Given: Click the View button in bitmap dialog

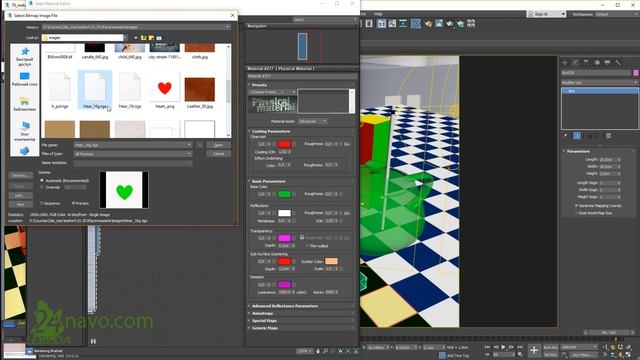Looking at the screenshot, I should coord(20,204).
